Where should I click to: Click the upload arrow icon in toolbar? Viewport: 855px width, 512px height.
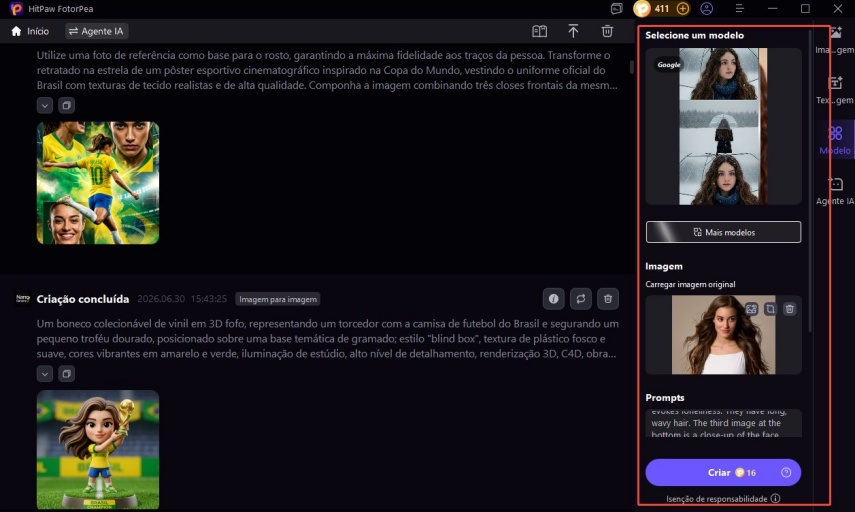coord(573,31)
